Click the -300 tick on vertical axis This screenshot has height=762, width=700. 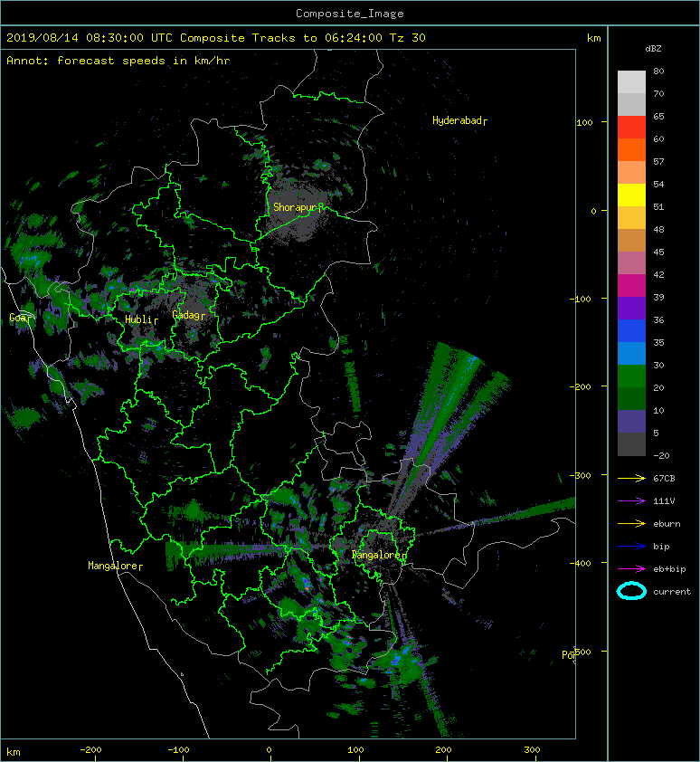(582, 475)
